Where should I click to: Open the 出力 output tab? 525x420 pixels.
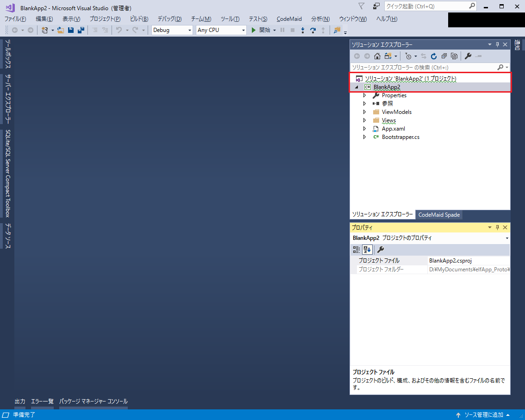click(20, 401)
